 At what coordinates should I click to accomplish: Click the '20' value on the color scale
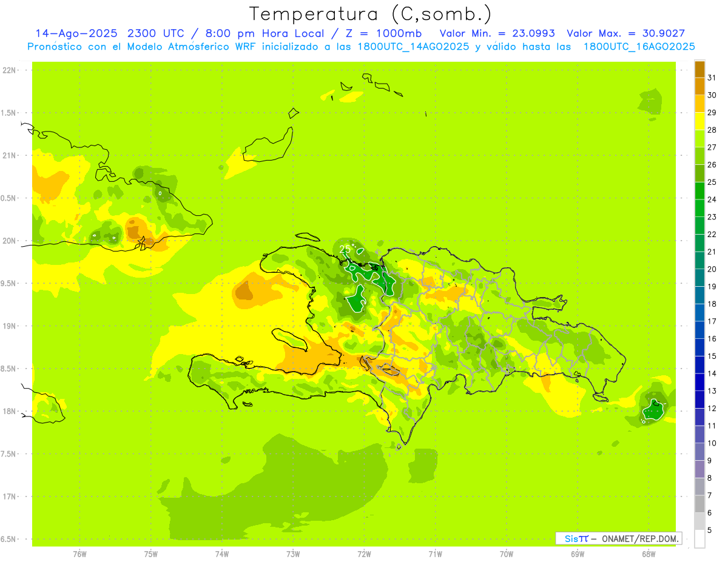[x=712, y=269]
